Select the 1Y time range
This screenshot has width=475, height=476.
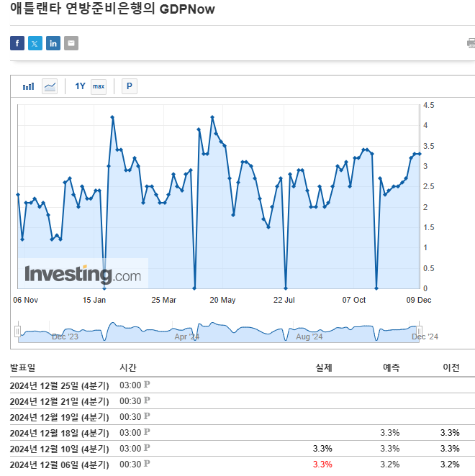point(80,86)
